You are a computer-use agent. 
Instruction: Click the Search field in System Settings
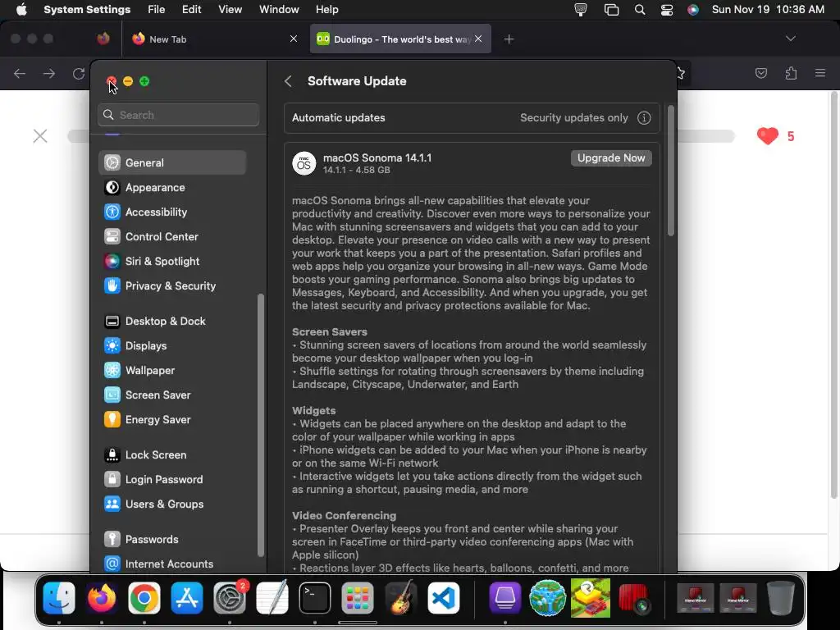[x=178, y=115]
